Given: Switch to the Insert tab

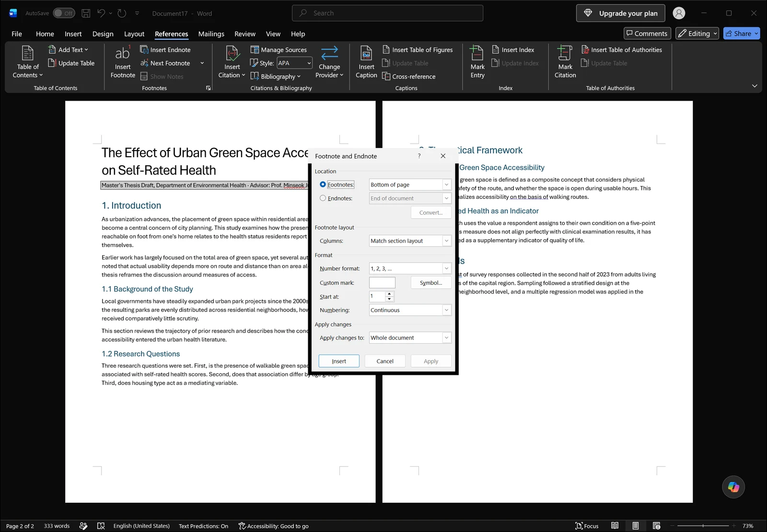Looking at the screenshot, I should click(x=73, y=34).
